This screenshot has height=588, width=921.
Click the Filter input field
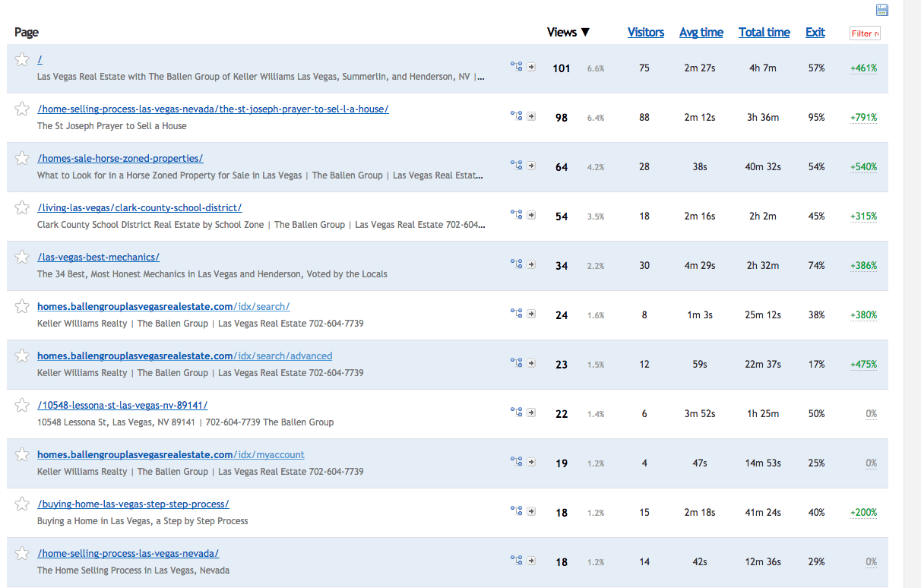[865, 33]
